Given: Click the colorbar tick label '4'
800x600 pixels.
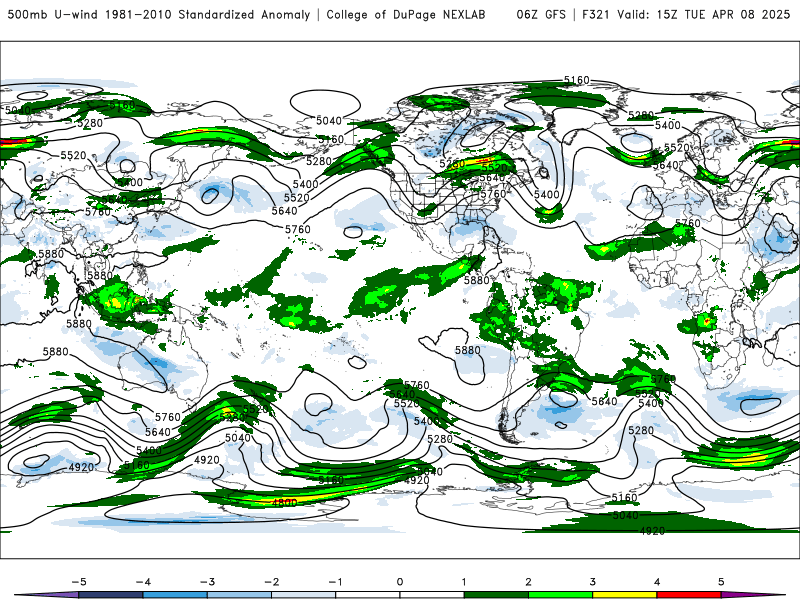Looking at the screenshot, I should (657, 582).
